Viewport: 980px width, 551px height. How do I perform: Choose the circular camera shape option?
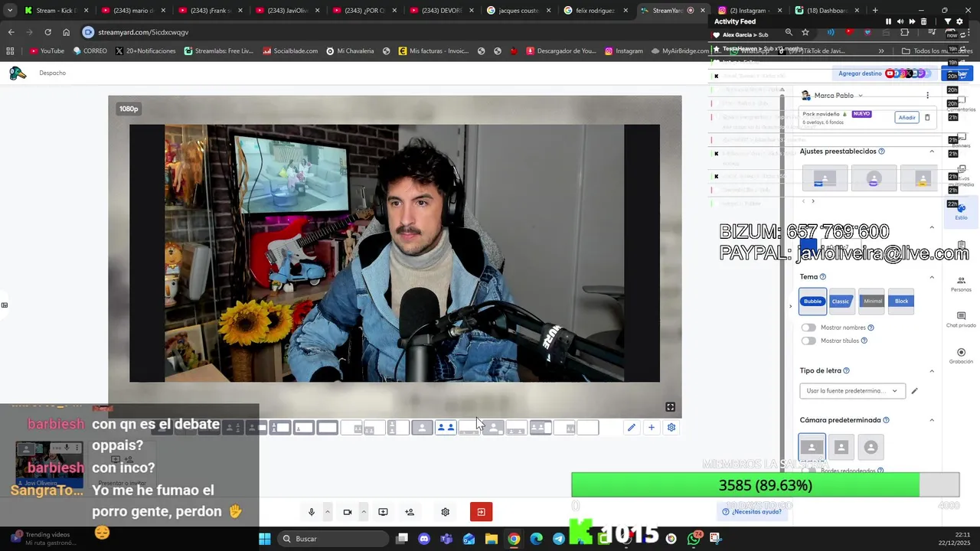point(871,447)
